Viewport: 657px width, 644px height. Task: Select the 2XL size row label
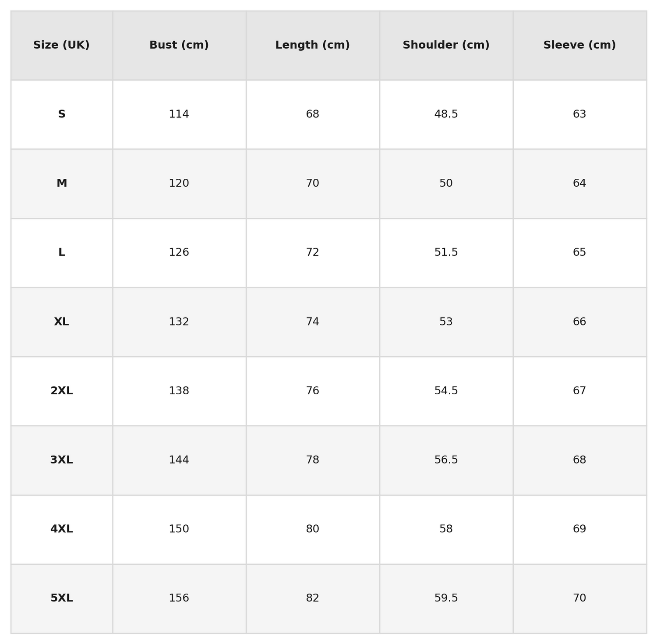click(62, 391)
